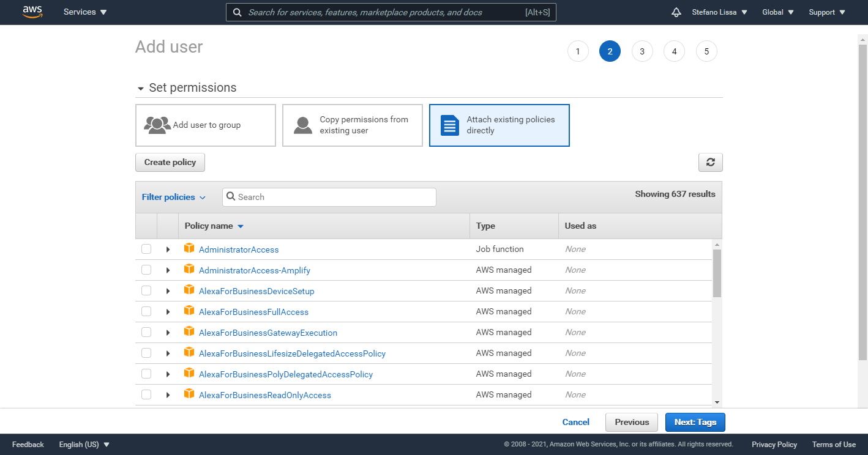Click the policy Search input field

point(329,197)
